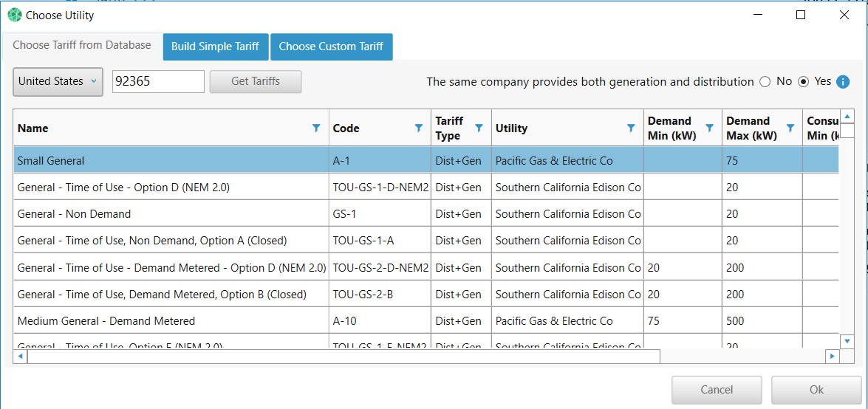Click the zip code field showing 92365
Viewport: 868px width, 409px height.
(x=158, y=82)
